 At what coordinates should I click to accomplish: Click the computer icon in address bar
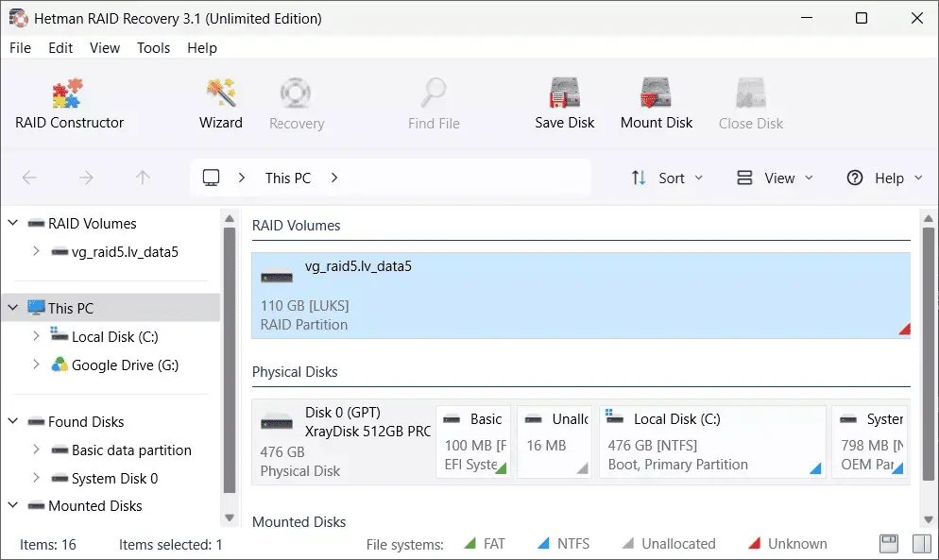pyautogui.click(x=211, y=178)
